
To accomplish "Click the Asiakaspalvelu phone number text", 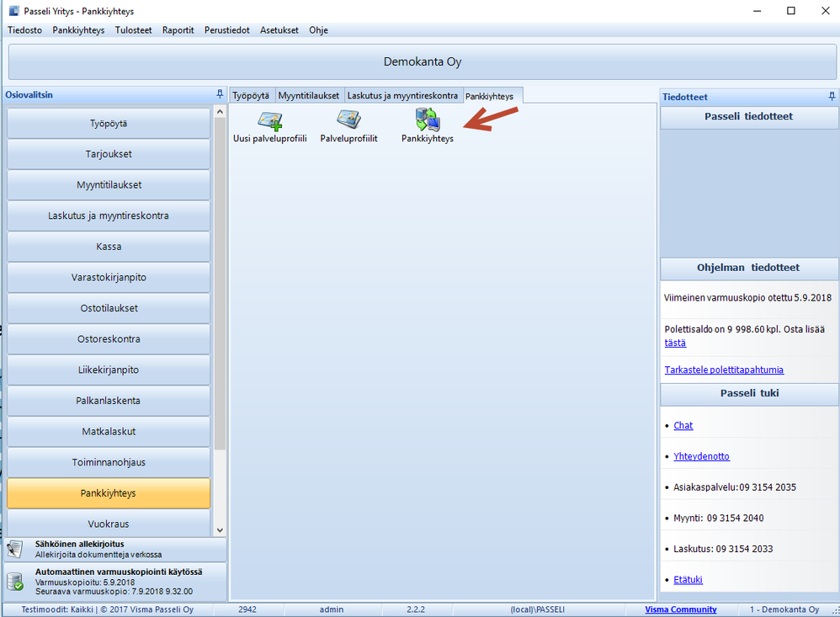I will [x=735, y=487].
